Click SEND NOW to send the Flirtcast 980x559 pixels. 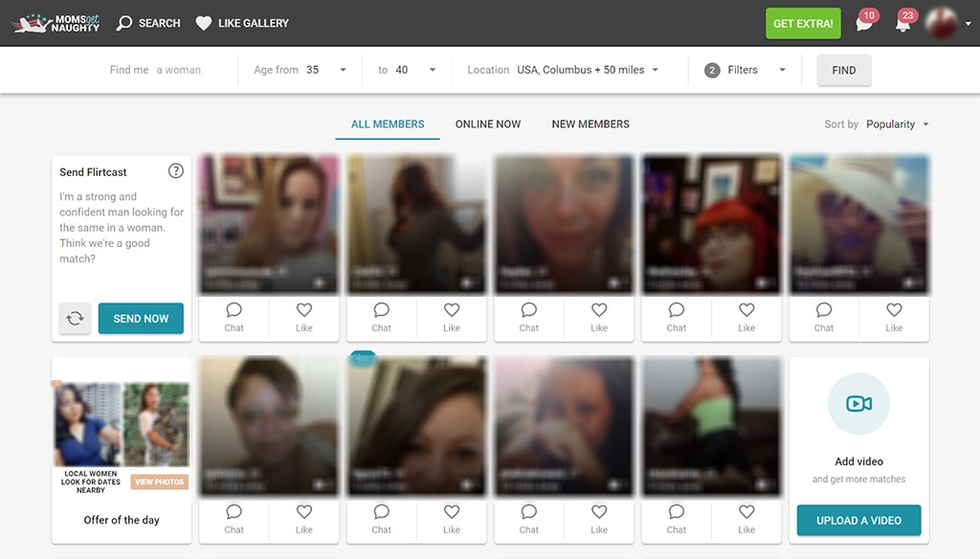(141, 318)
